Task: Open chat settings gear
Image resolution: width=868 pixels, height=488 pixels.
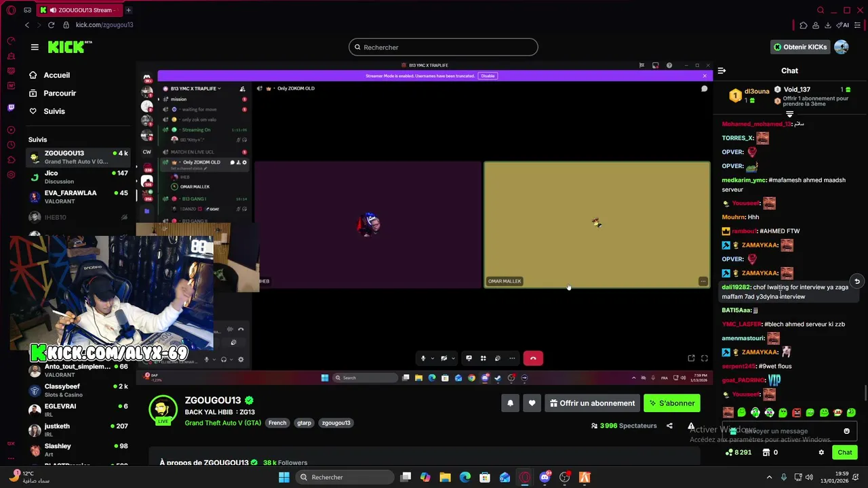Action: click(821, 452)
